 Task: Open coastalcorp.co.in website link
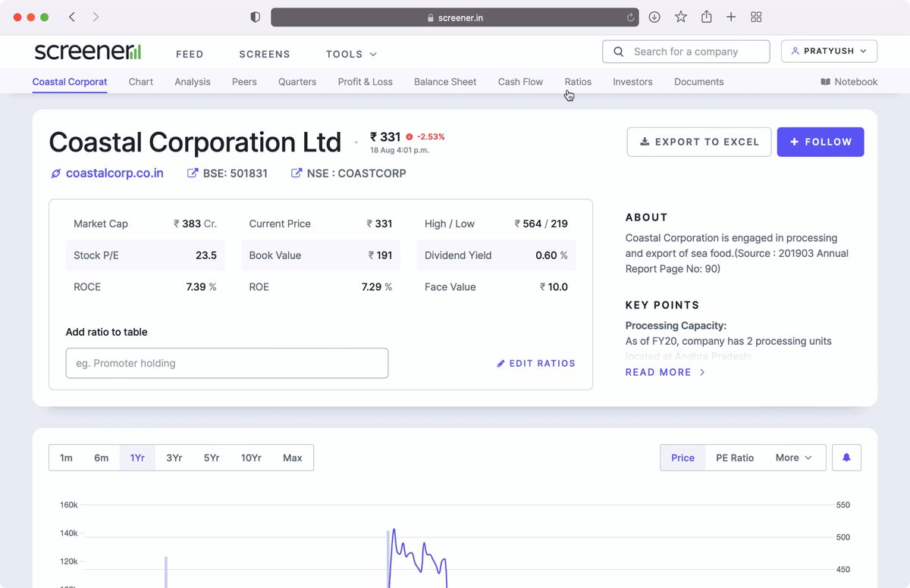115,174
